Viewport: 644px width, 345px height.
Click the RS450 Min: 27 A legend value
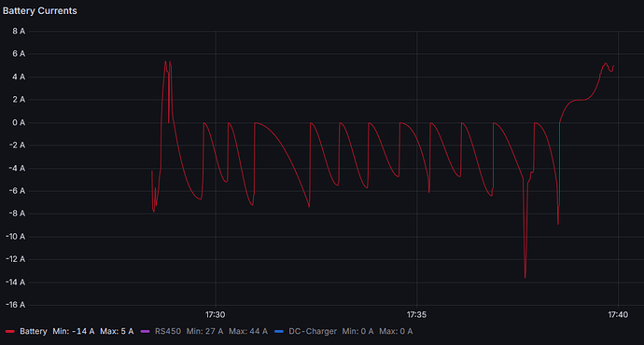coord(205,331)
